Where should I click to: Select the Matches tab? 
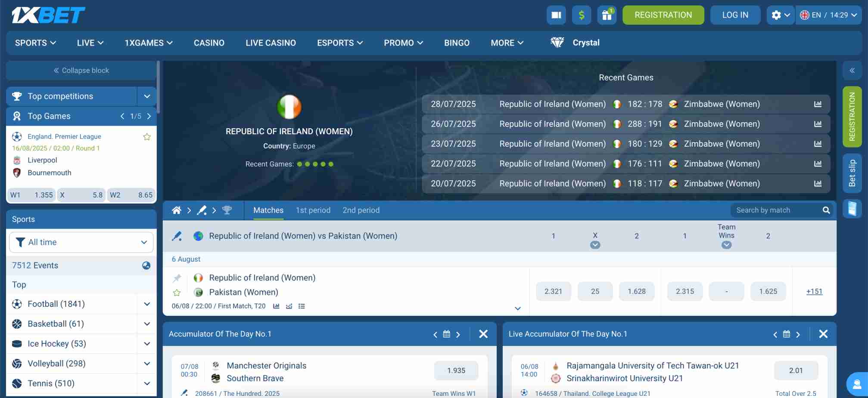268,210
